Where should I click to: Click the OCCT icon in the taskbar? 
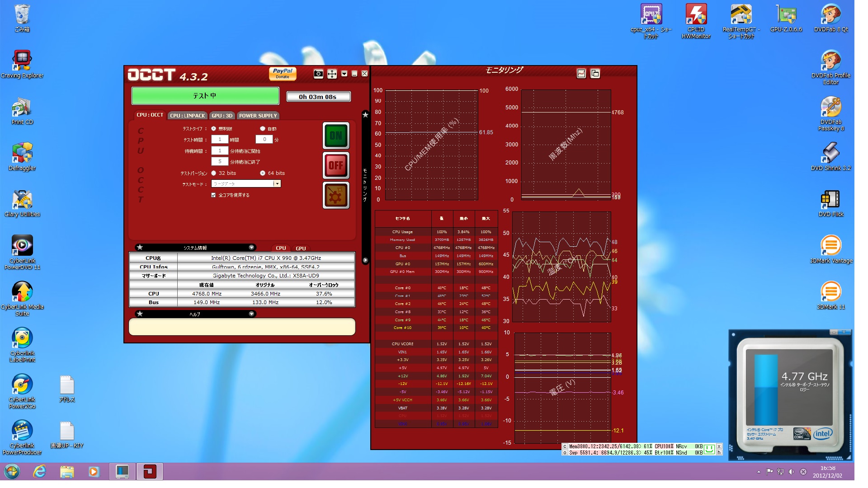[x=150, y=472]
